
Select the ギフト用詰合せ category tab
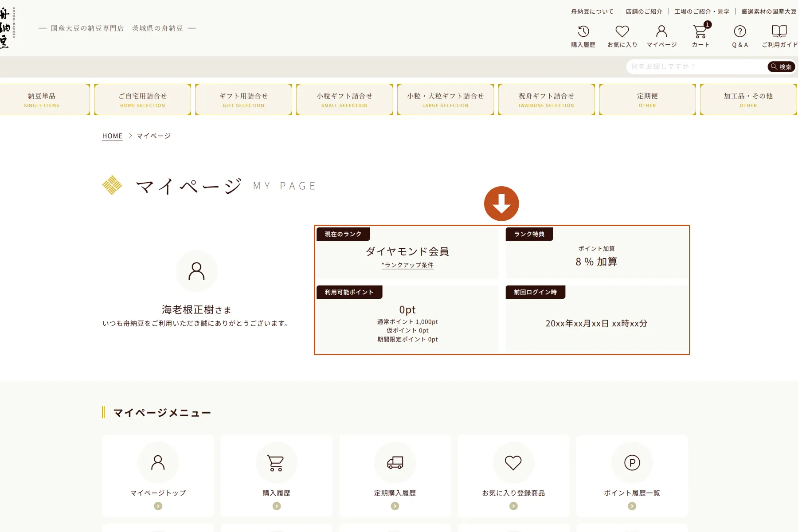[243, 100]
